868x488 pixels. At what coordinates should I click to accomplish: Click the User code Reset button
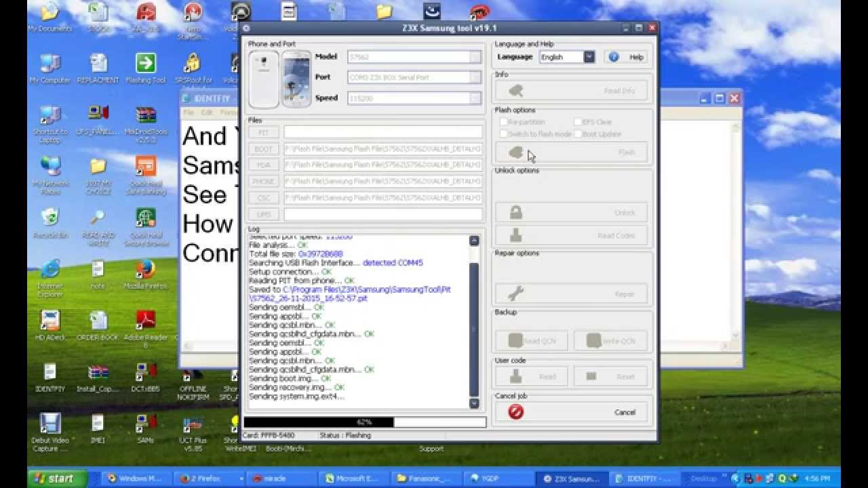pyautogui.click(x=610, y=376)
